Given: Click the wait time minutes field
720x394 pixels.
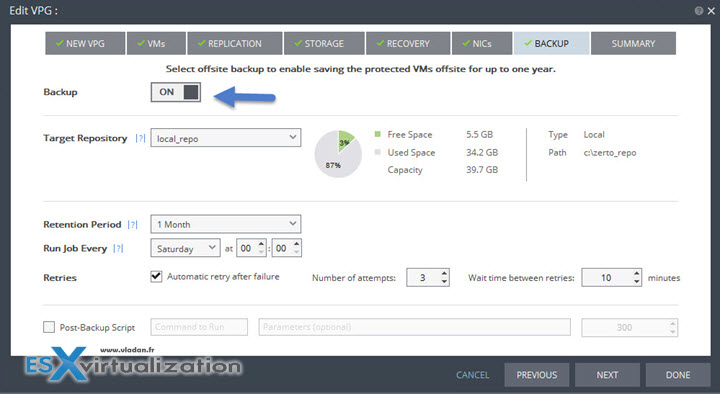Looking at the screenshot, I should [x=611, y=277].
